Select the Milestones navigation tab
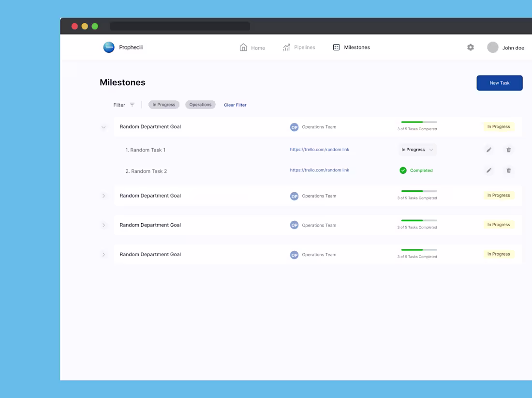Image resolution: width=532 pixels, height=398 pixels. [351, 47]
